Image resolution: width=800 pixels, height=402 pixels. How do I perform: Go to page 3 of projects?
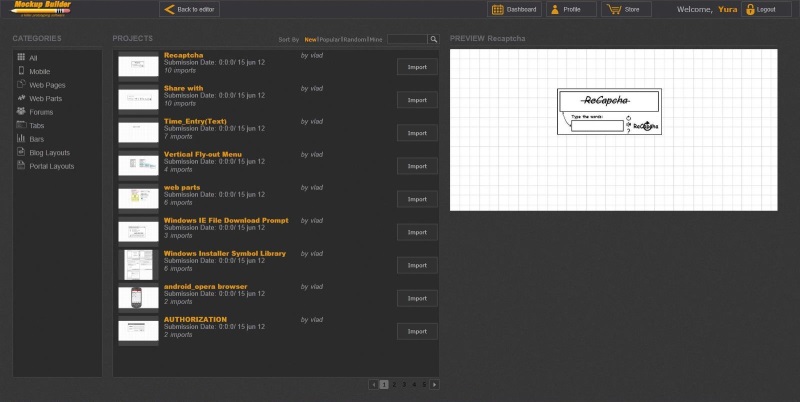point(404,385)
